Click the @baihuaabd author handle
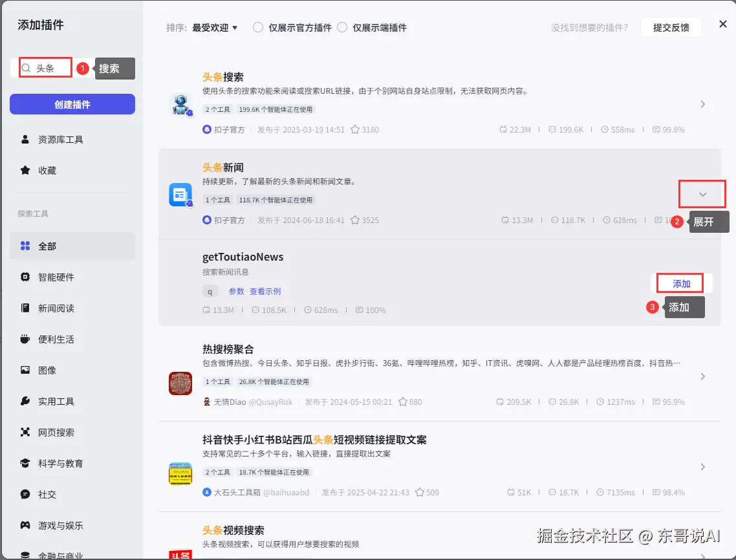This screenshot has height=560, width=736. tap(286, 492)
